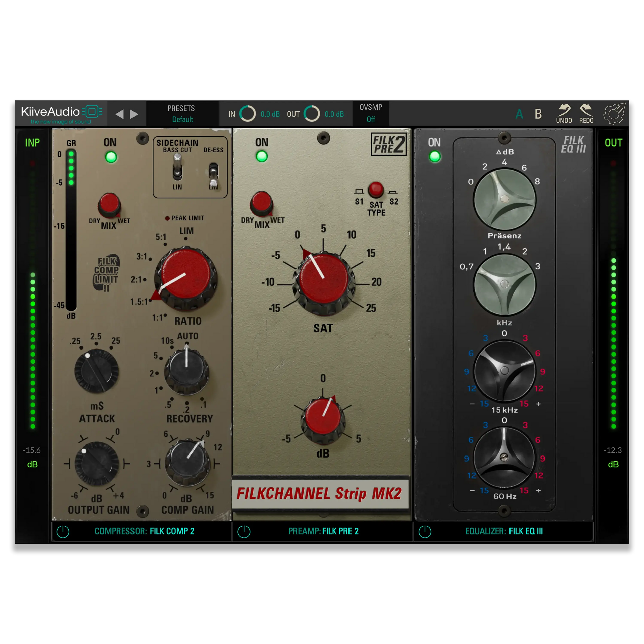Click the FILKCHANNEL Strip MK2 nameplate
This screenshot has width=644, height=644.
(320, 493)
